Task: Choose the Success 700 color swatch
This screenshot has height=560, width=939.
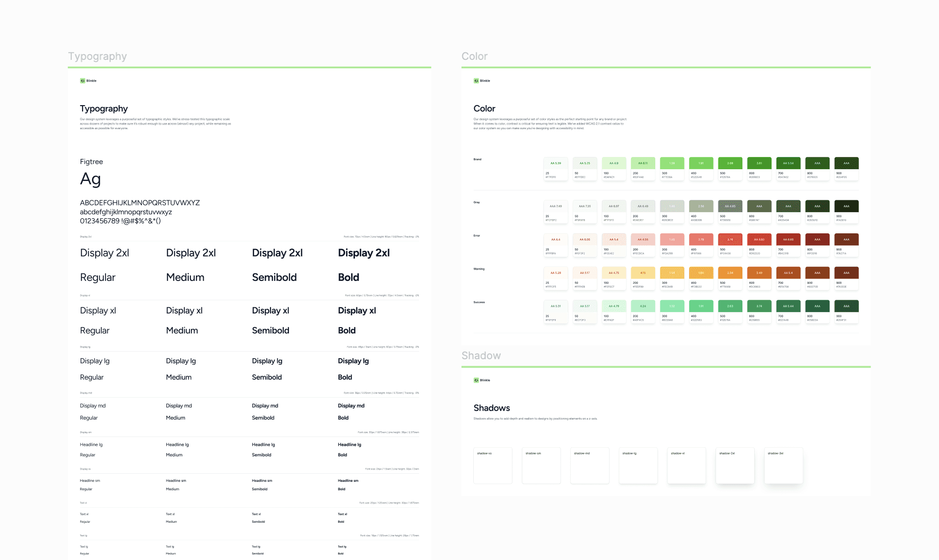Action: point(788,306)
